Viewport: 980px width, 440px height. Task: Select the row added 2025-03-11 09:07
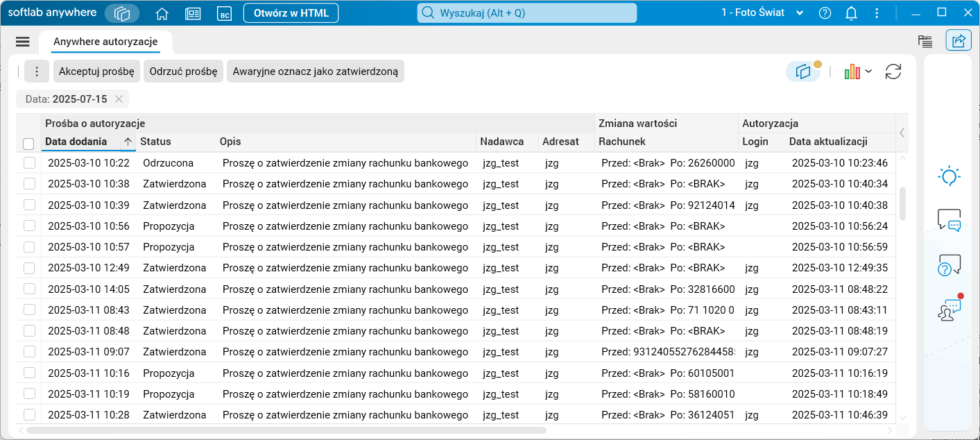pyautogui.click(x=29, y=352)
